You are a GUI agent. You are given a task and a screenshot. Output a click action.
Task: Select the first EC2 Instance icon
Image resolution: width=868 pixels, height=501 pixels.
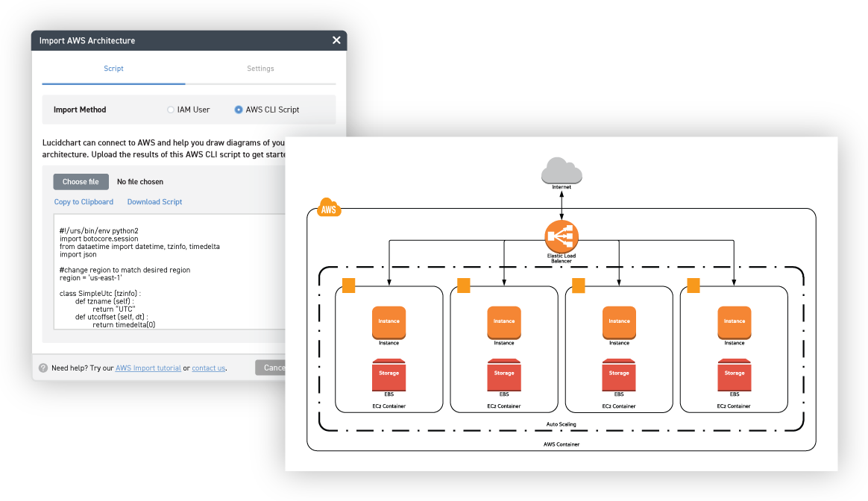point(389,322)
